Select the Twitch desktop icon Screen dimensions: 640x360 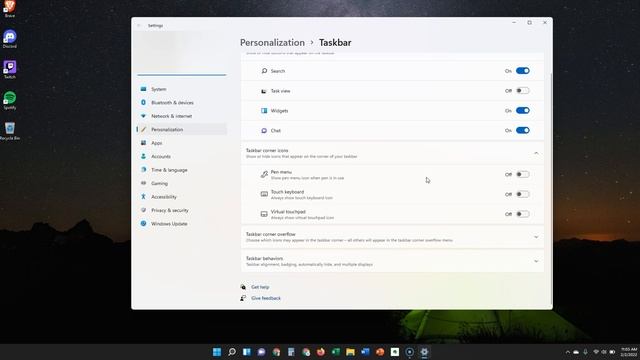[10, 70]
